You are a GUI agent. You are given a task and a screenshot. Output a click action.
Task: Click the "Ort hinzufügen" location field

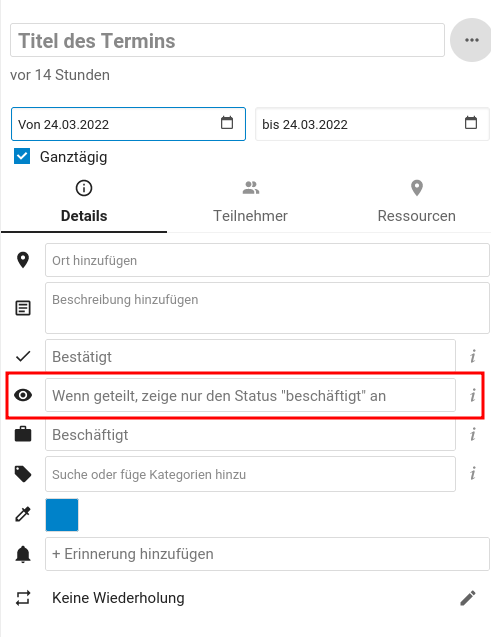coord(267,260)
